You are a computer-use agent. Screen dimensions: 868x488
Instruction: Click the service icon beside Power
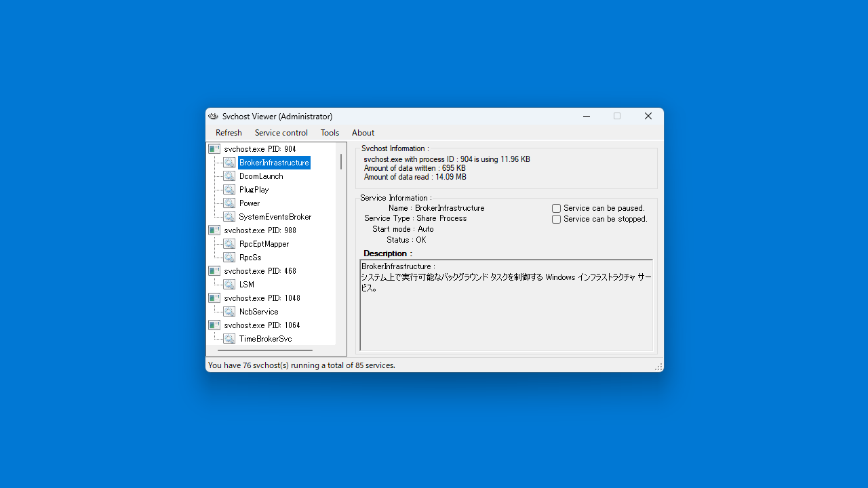[x=229, y=203]
